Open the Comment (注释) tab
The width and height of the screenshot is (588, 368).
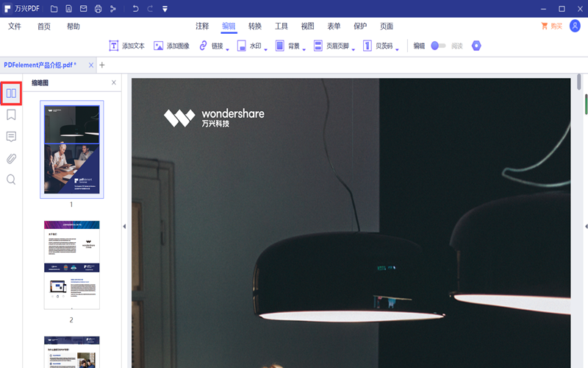click(x=202, y=26)
